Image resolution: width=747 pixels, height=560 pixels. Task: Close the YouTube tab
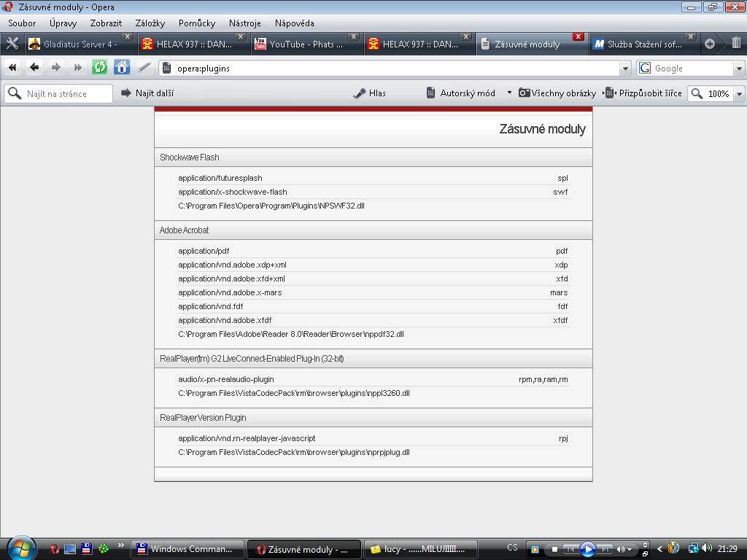(x=354, y=36)
